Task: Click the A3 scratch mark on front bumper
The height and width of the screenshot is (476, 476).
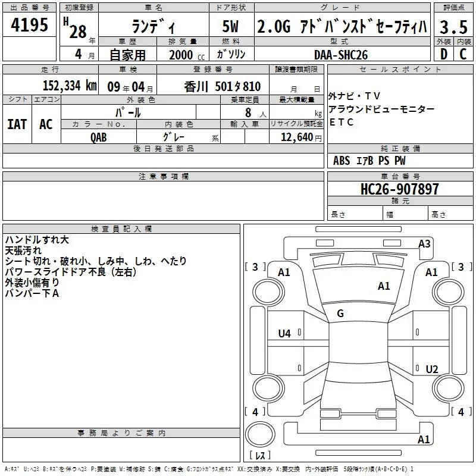Action: tap(424, 244)
